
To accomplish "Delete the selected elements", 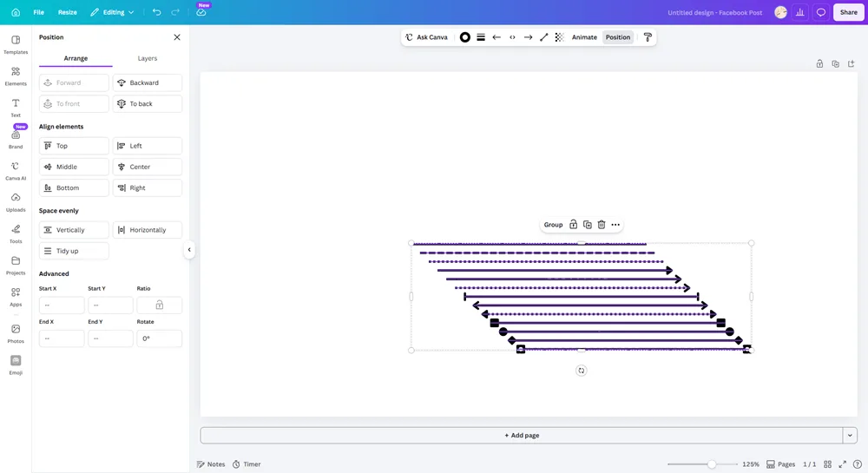I will tap(602, 225).
